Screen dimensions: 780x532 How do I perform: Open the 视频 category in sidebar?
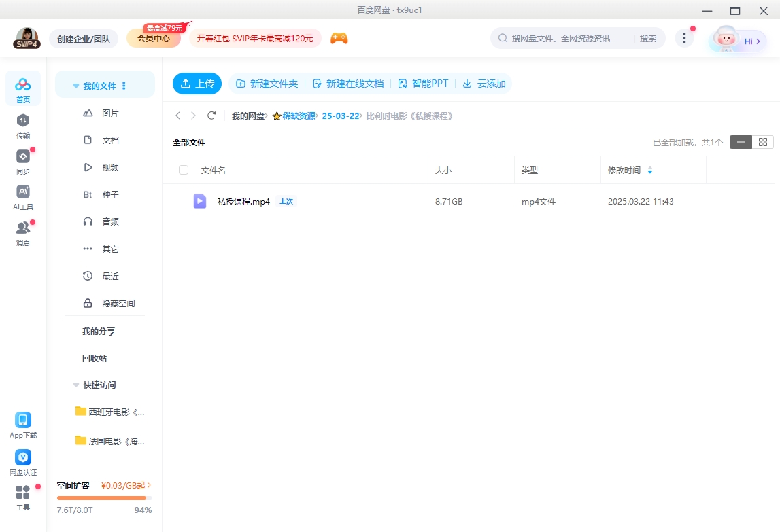[x=110, y=167]
